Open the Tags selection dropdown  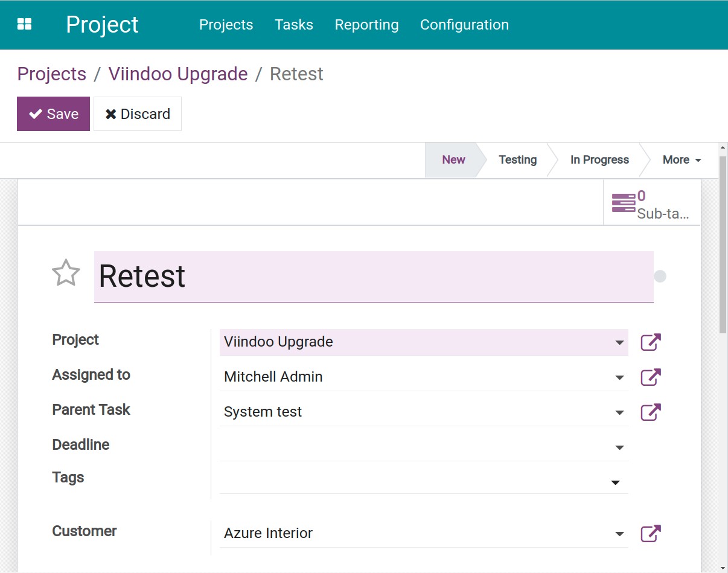point(615,482)
